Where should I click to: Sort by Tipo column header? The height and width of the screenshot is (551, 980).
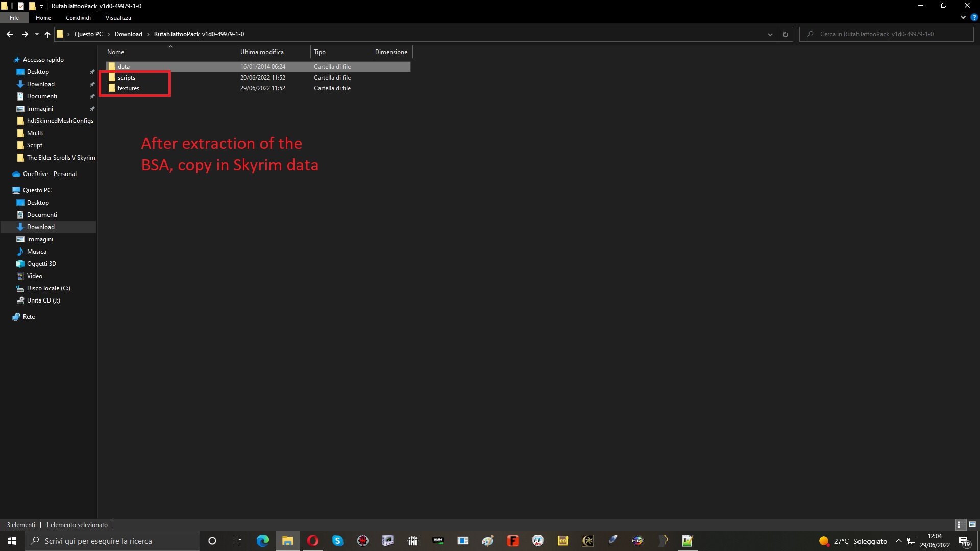tap(341, 52)
